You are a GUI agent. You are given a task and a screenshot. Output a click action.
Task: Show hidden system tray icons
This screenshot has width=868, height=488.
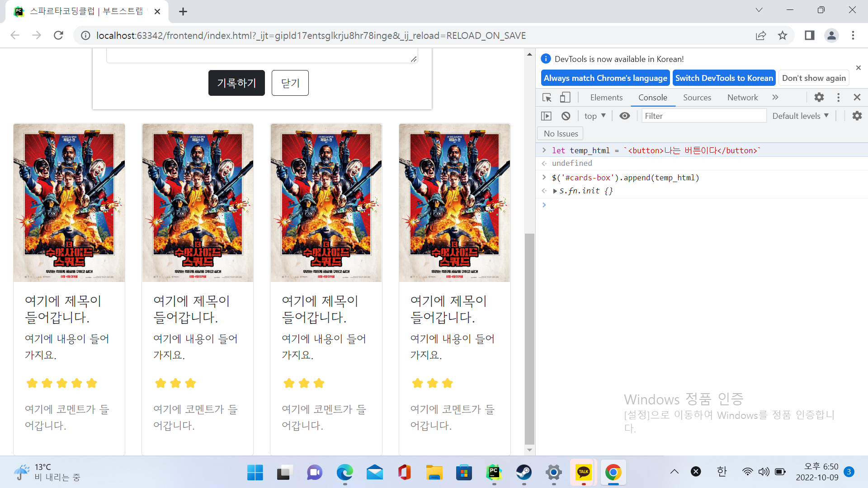[x=675, y=472]
